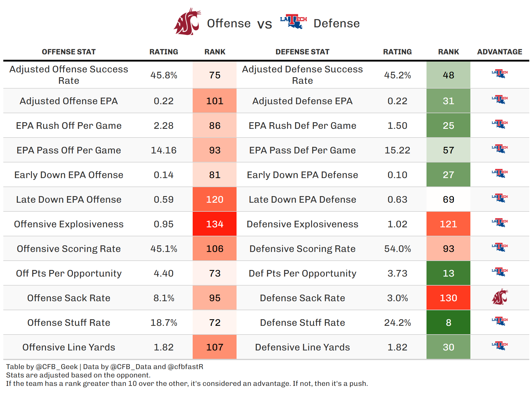Click the LA Tech advantage logo in the EPA Rush row
Screen dimensions: 532x394
[500, 124]
